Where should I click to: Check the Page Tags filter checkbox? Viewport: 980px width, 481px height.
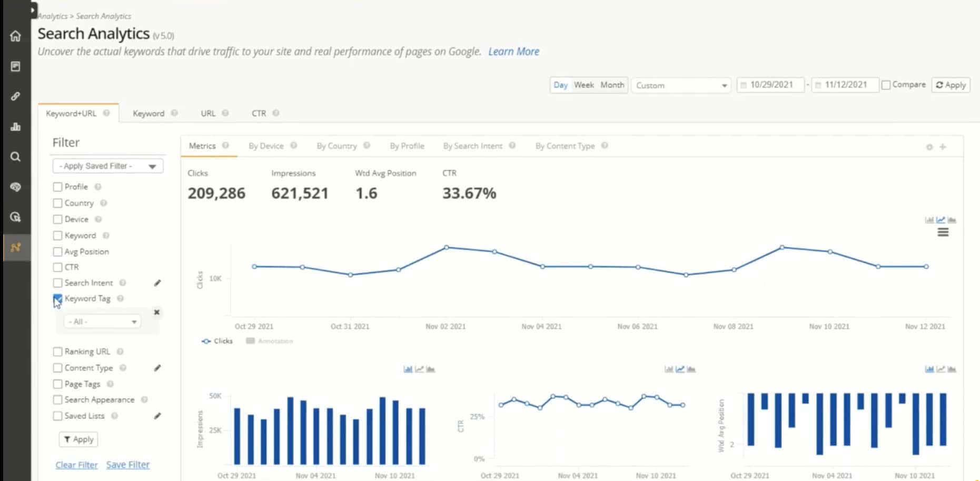pos(57,384)
